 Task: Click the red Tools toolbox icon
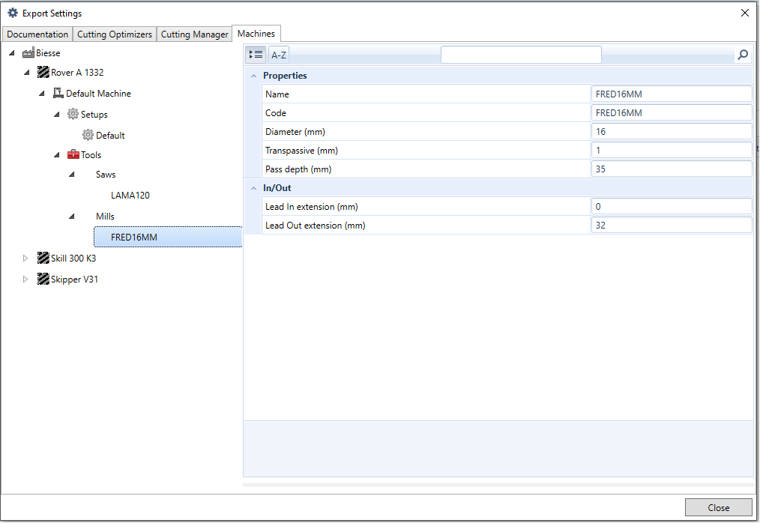click(x=73, y=154)
